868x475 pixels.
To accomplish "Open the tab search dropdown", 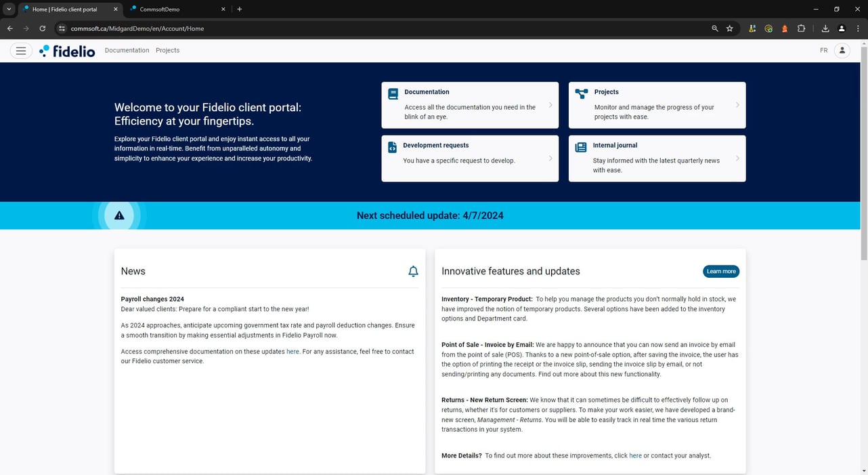I will pyautogui.click(x=9, y=9).
